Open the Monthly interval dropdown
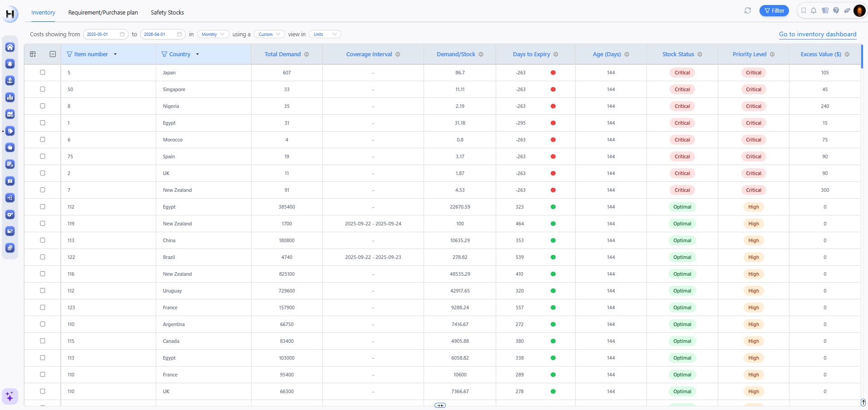 click(x=213, y=34)
